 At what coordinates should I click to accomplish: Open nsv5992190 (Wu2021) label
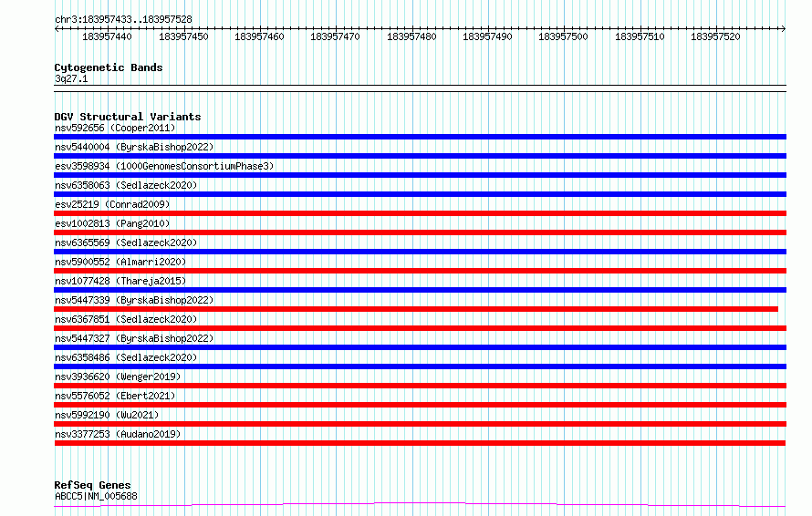pos(107,415)
